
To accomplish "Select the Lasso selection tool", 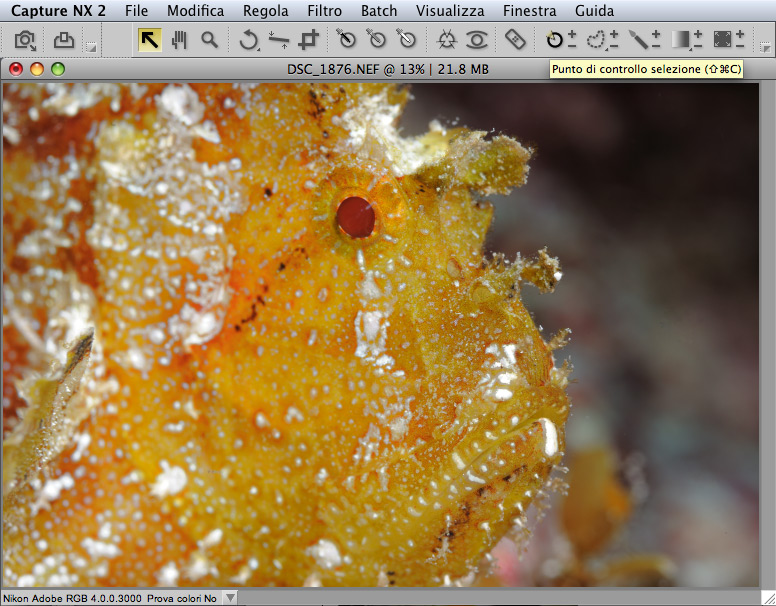I will (x=596, y=40).
